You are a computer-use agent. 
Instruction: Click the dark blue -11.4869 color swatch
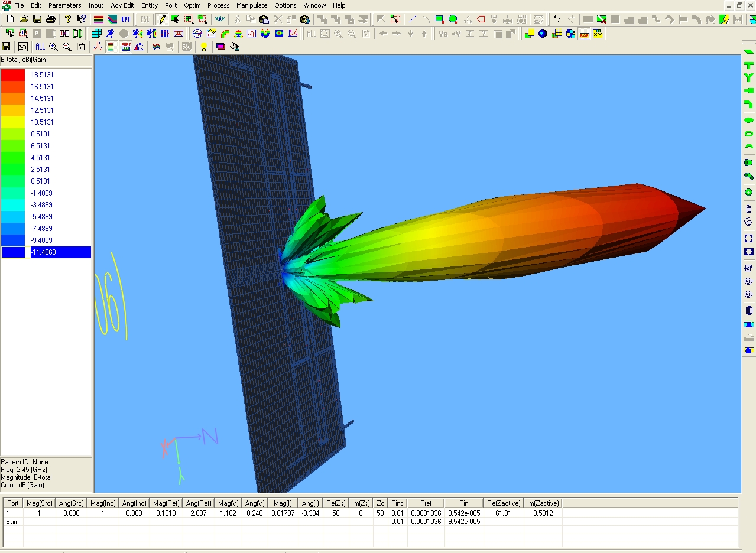tap(13, 252)
